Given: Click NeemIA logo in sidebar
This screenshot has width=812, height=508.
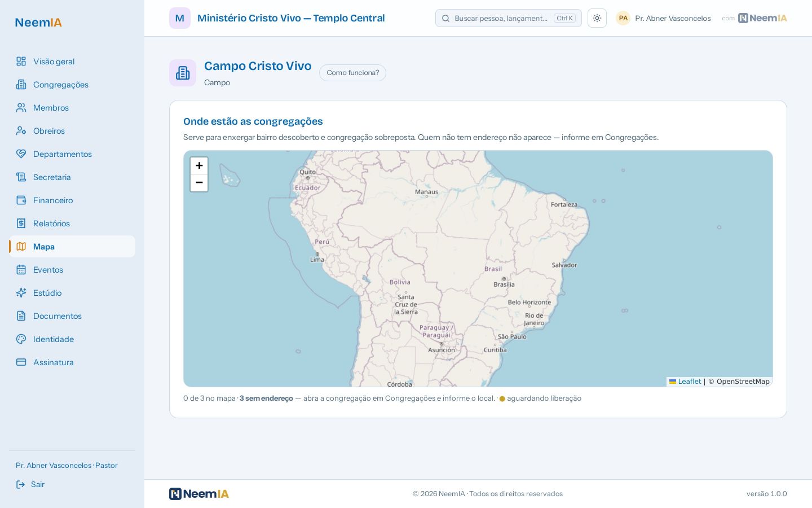Looking at the screenshot, I should 38,23.
